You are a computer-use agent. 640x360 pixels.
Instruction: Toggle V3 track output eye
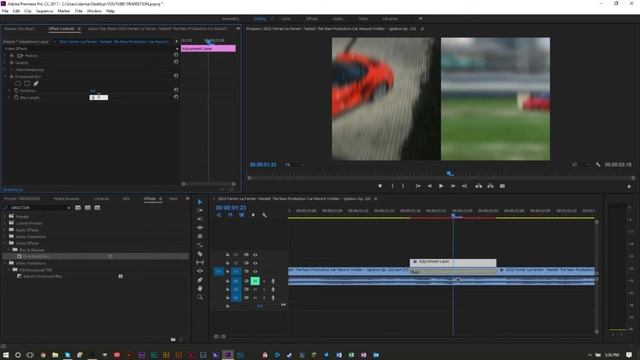tap(255, 255)
